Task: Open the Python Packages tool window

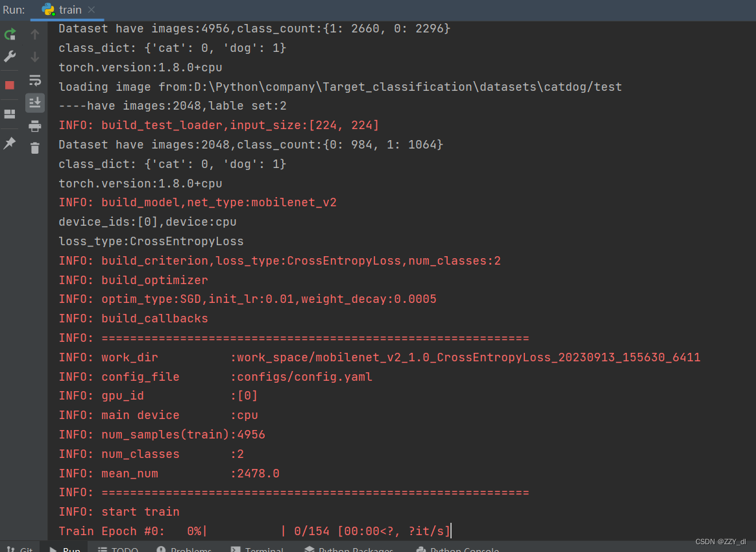Action: 350,549
